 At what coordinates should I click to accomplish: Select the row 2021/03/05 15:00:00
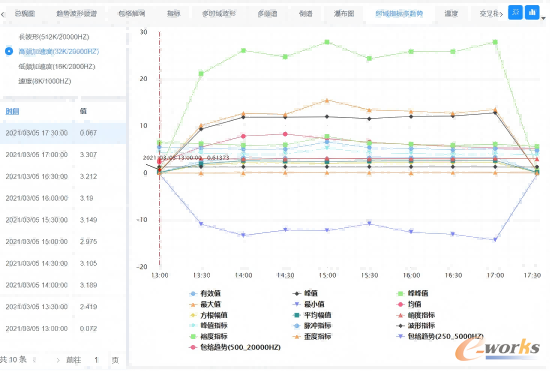tap(63, 242)
